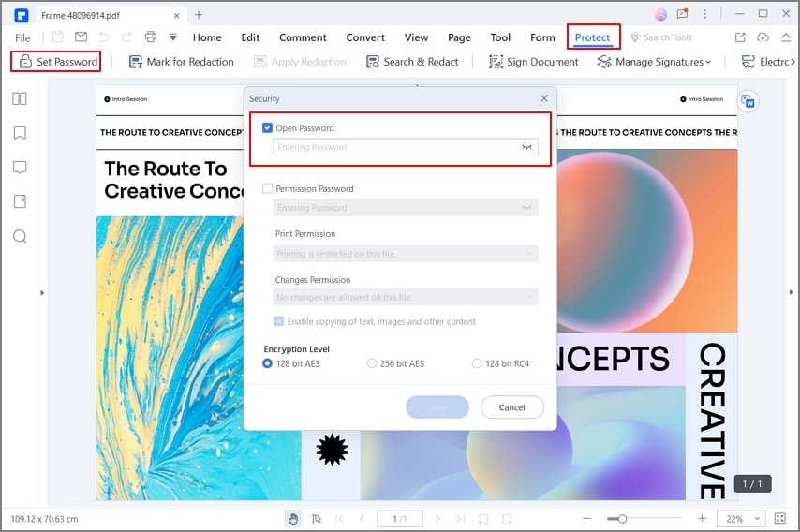Open the comments panel icon
This screenshot has width=800, height=532.
coord(20,168)
